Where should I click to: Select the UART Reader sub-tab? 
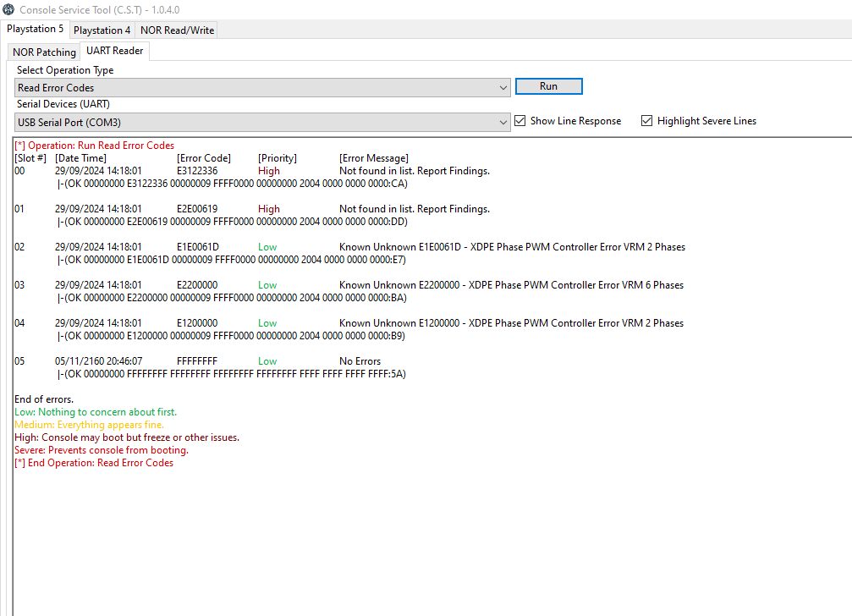pos(115,51)
